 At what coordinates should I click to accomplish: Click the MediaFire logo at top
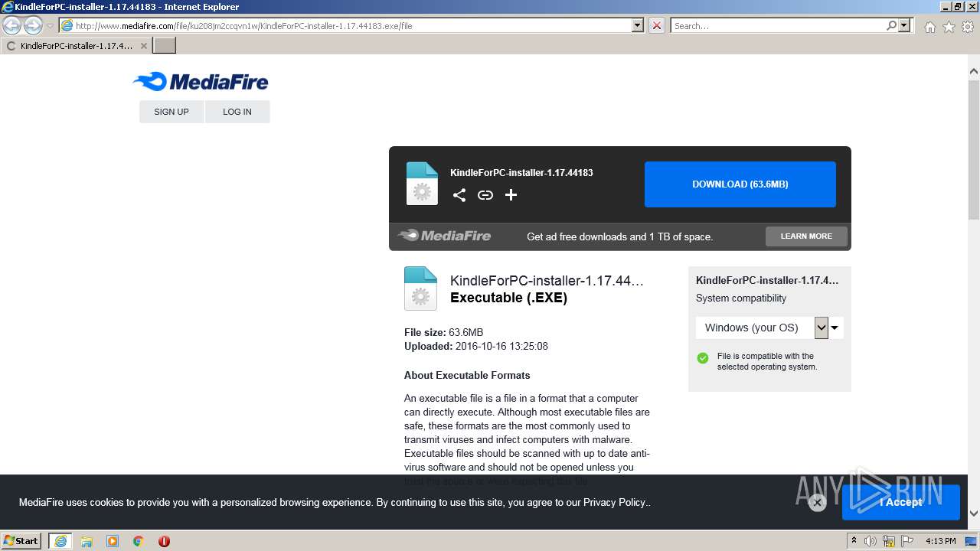(201, 81)
